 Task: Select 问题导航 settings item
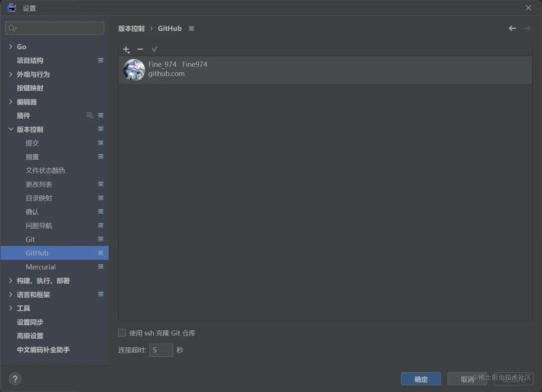pos(39,225)
